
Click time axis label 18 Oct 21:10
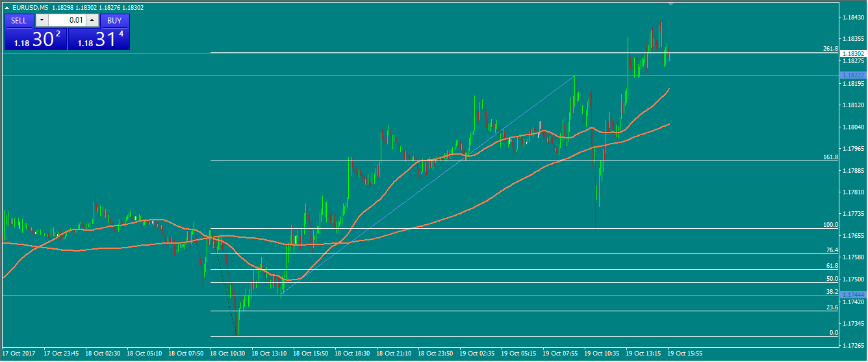(394, 354)
